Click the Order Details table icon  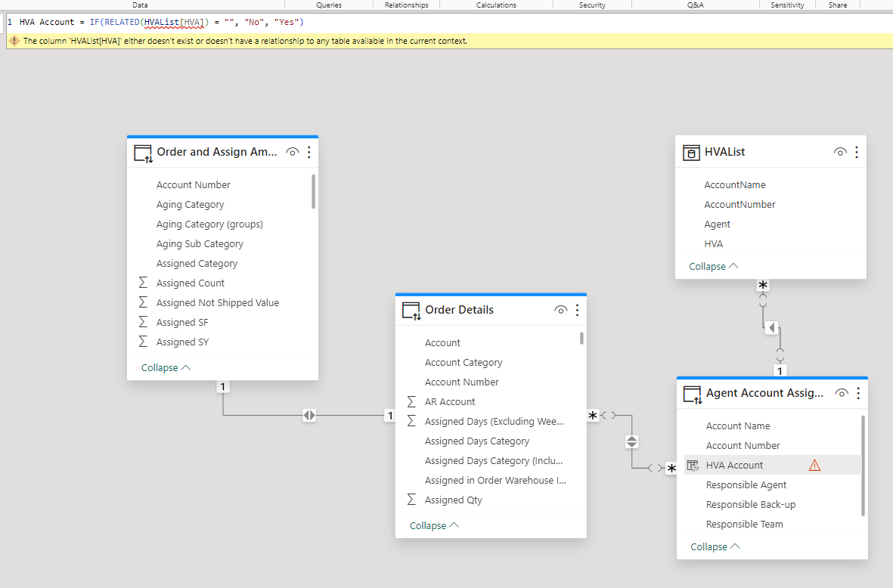point(411,311)
